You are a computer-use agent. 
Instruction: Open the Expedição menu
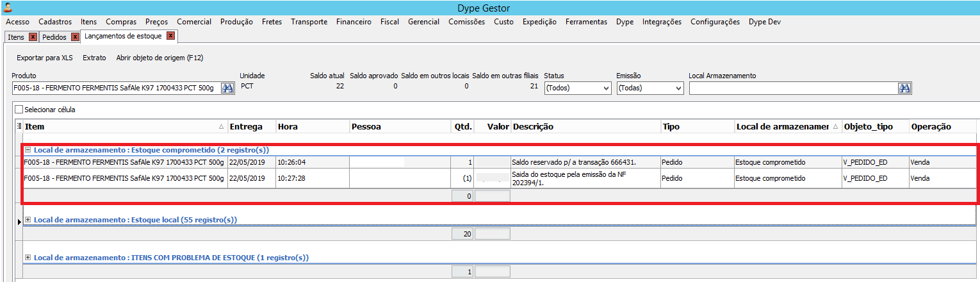[539, 22]
